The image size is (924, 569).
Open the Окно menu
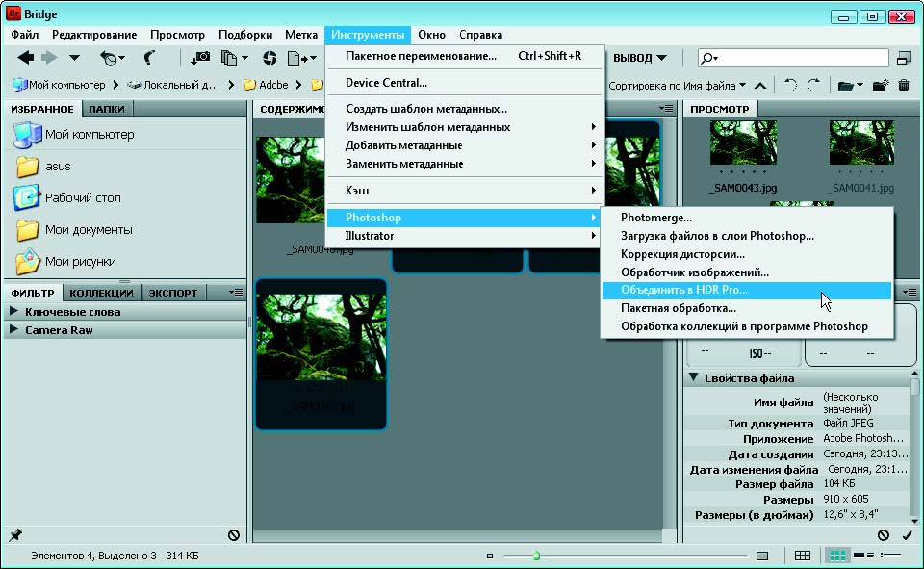432,35
